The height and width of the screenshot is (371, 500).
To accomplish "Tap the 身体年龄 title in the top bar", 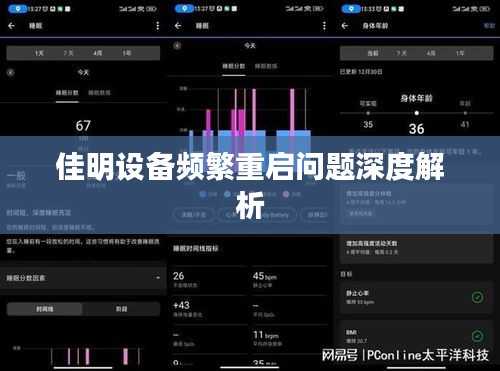I will pyautogui.click(x=375, y=26).
